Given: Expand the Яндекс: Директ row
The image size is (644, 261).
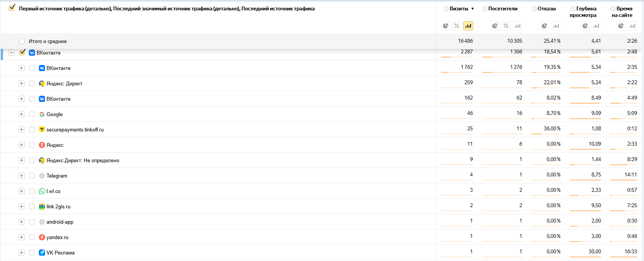Looking at the screenshot, I should (22, 83).
